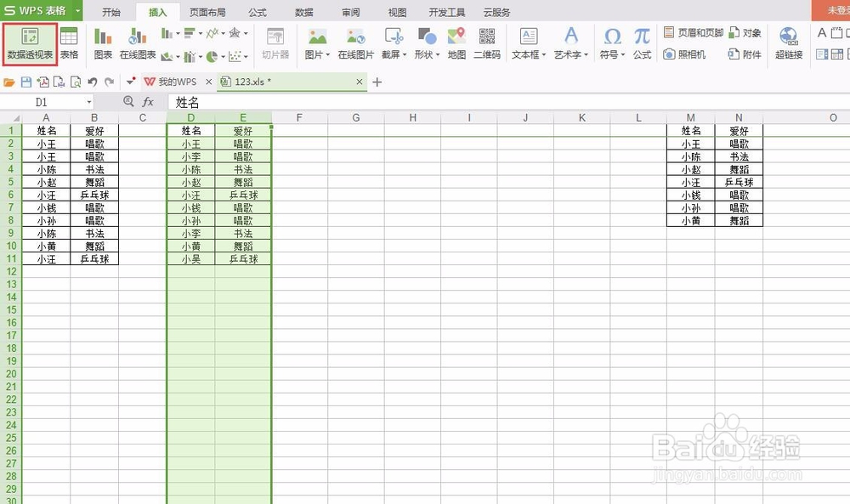Insert a 超链接 (Hyperlink)

(x=789, y=43)
